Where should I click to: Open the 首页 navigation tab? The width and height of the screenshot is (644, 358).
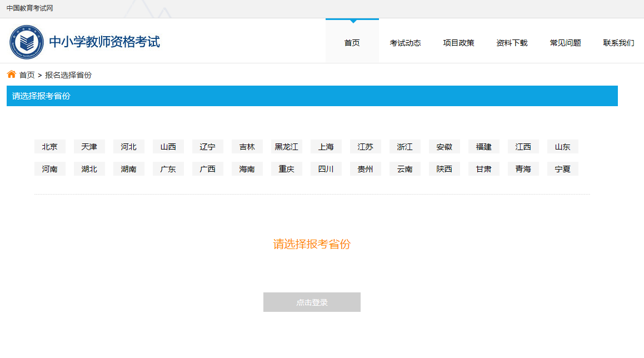(x=352, y=43)
